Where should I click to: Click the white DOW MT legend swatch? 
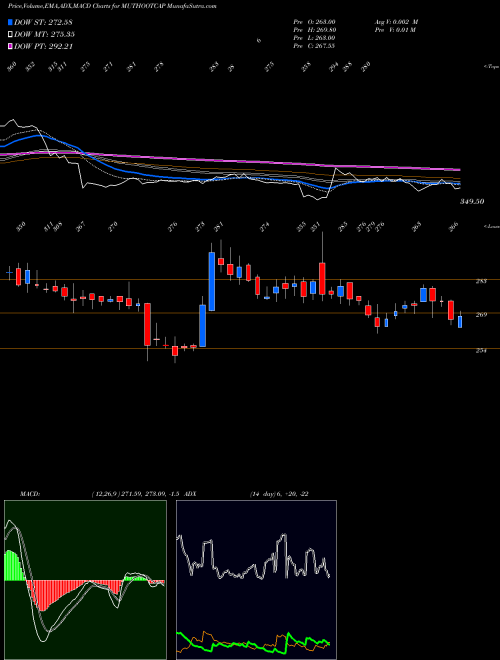click(x=10, y=34)
